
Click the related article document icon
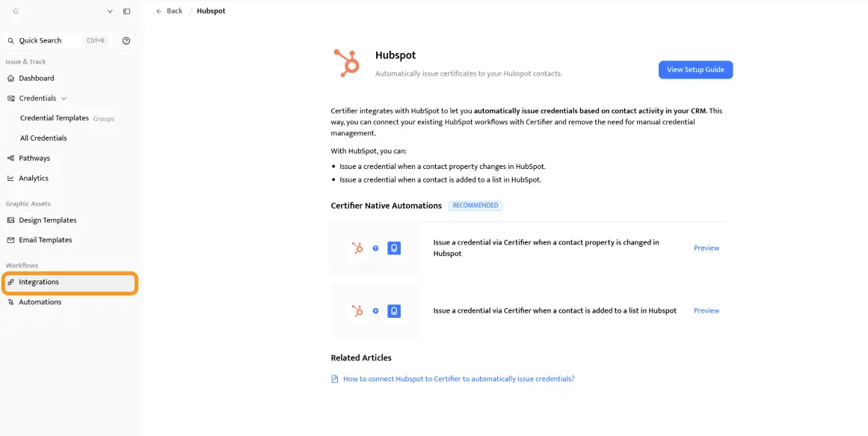pyautogui.click(x=334, y=379)
